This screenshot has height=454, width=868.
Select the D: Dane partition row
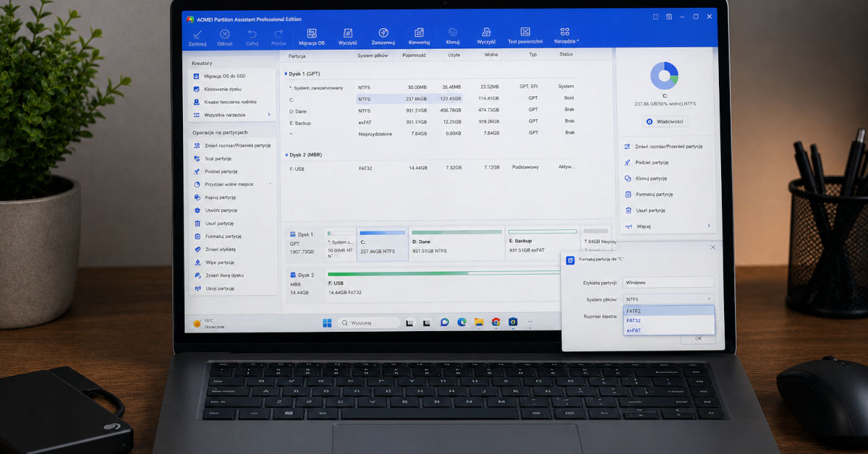pyautogui.click(x=430, y=111)
